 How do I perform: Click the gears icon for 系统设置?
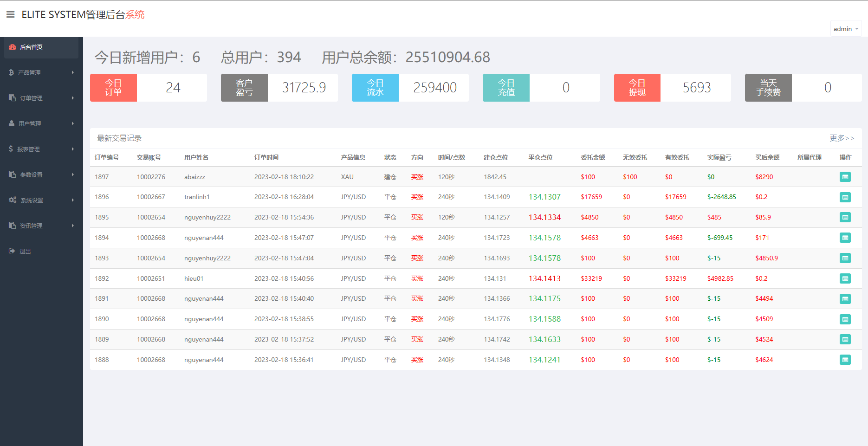(x=13, y=200)
